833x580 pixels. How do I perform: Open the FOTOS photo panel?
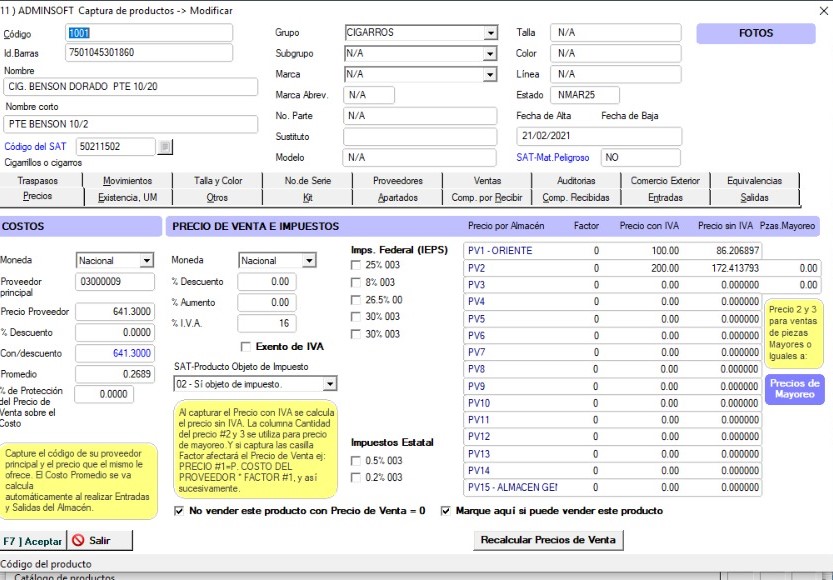click(x=756, y=33)
